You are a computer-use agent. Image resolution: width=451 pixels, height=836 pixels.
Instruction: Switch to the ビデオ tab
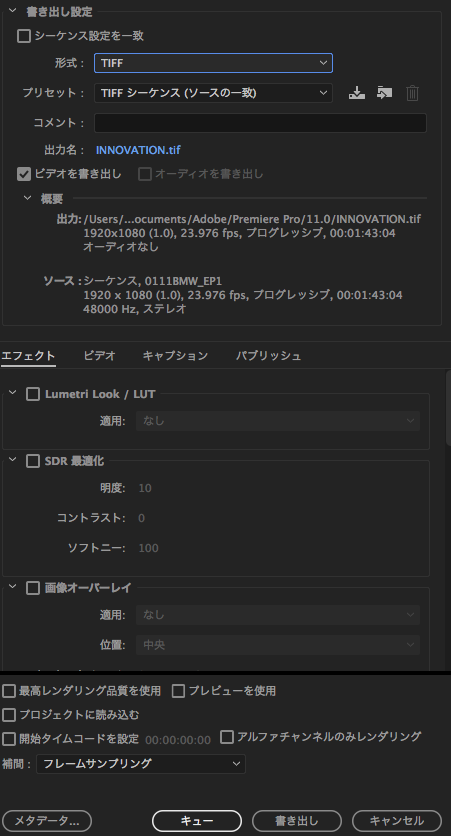point(99,356)
